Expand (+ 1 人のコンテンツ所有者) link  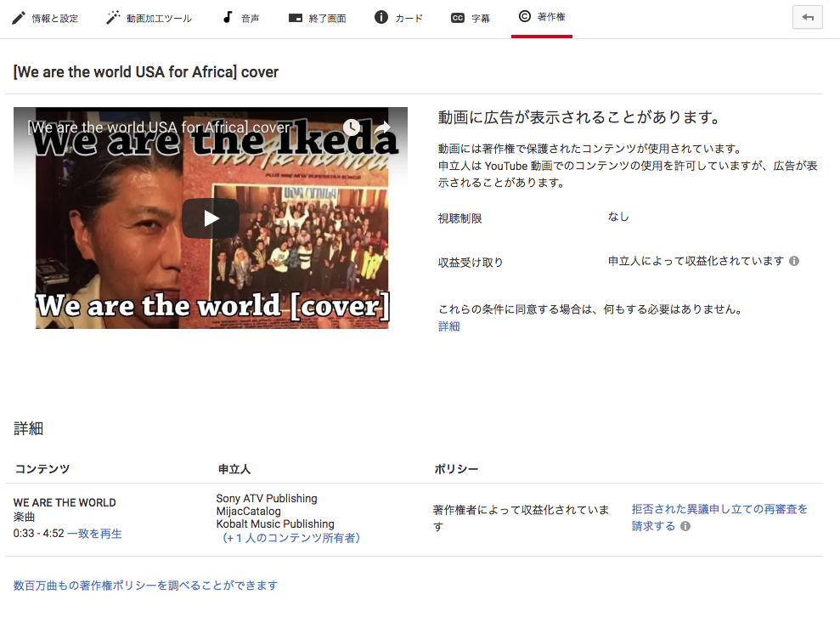[x=290, y=537]
